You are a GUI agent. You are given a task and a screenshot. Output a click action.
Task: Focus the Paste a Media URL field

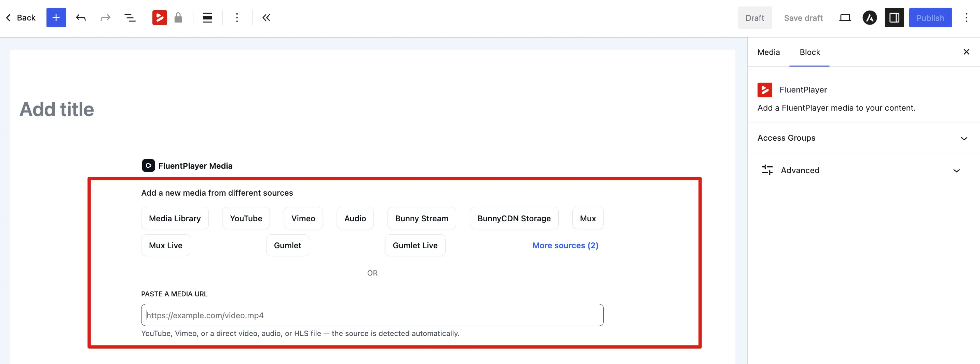tap(372, 315)
